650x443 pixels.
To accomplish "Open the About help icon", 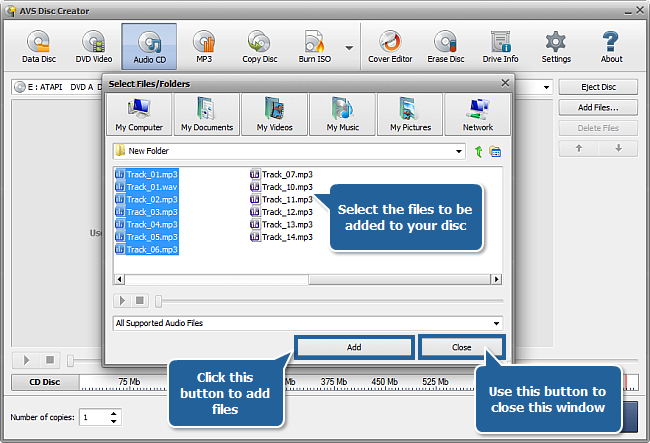I will pyautogui.click(x=611, y=46).
